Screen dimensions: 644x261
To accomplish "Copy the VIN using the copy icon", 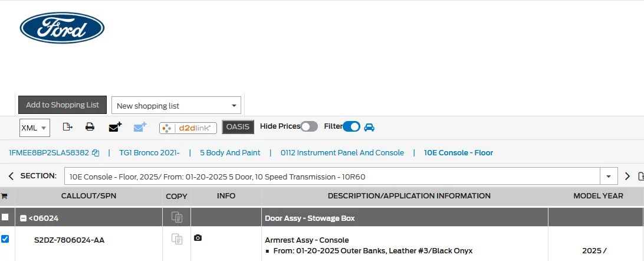I will (96, 153).
